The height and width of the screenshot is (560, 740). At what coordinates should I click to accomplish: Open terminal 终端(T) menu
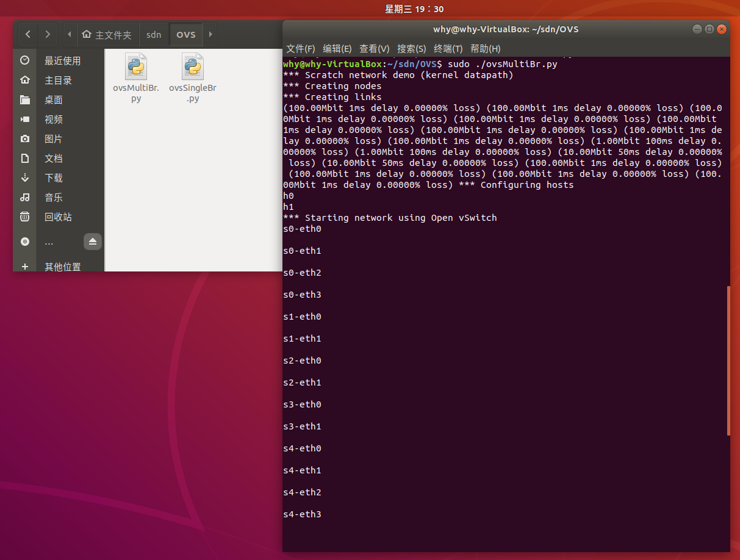448,49
